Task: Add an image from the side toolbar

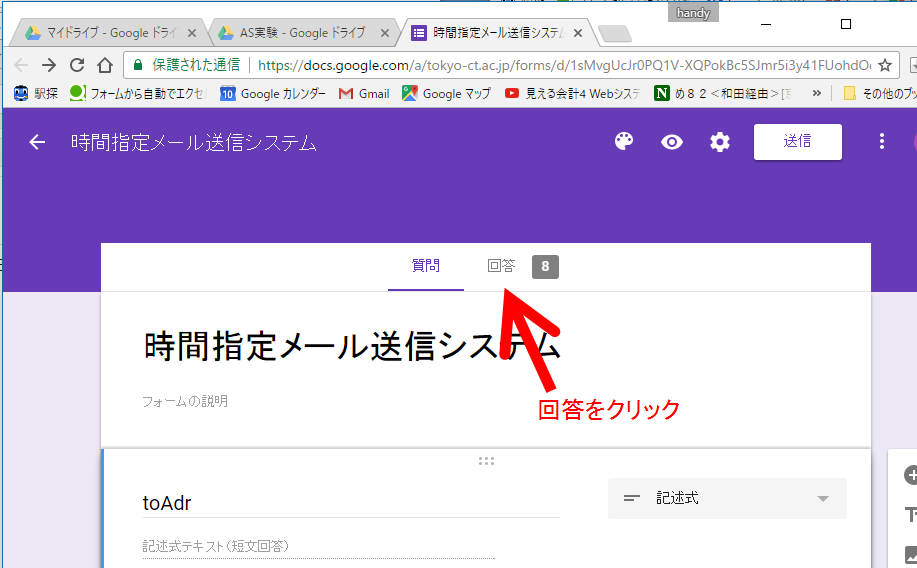Action: 911,555
